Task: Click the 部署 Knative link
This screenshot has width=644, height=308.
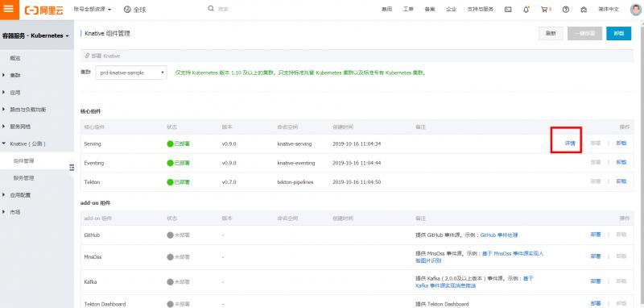Action: click(105, 56)
